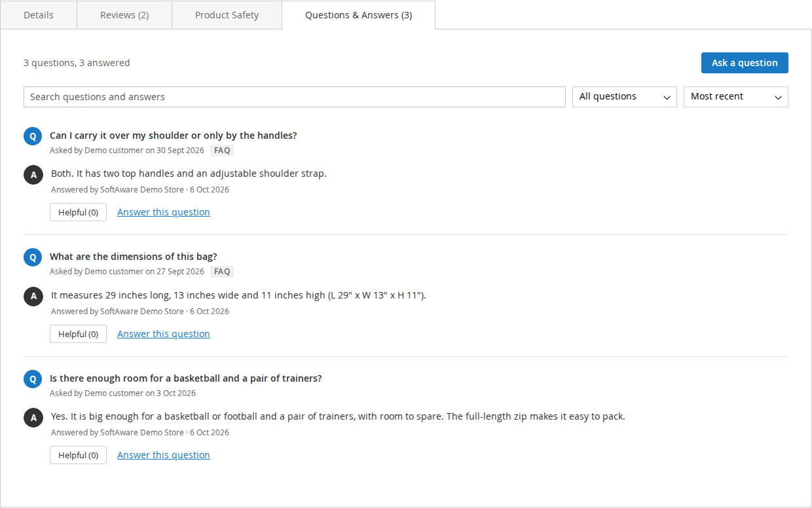Viewport: 812px width, 508px height.
Task: Click FAQ tag on dimensions question
Action: tap(222, 272)
